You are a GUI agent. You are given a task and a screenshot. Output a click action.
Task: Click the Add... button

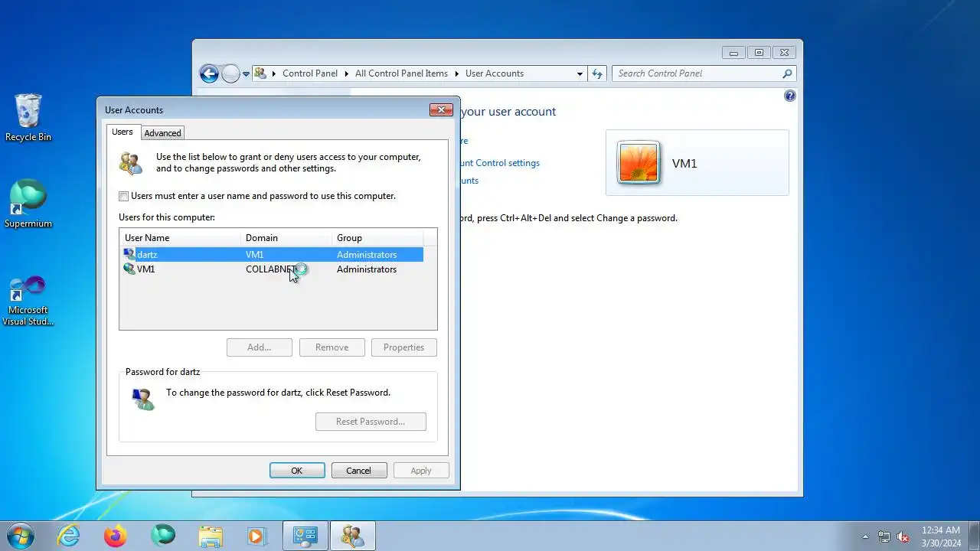(x=260, y=347)
